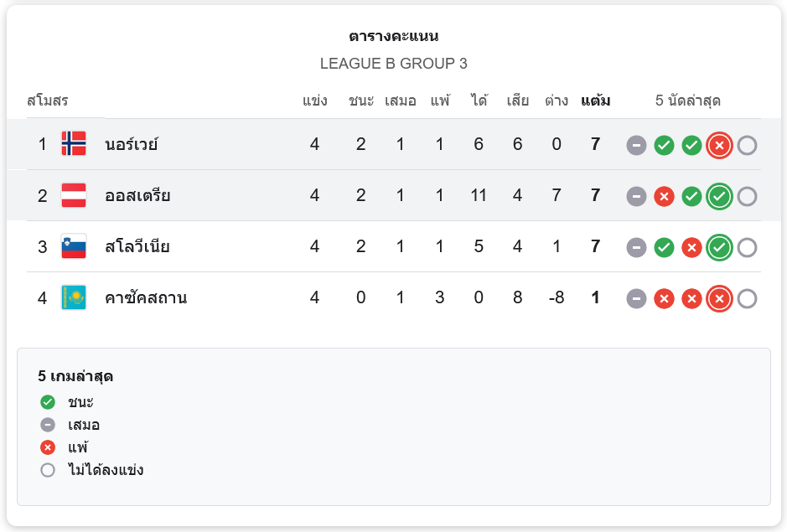Click Austria's highlighted latest win icon
The image size is (787, 532).
click(x=718, y=197)
